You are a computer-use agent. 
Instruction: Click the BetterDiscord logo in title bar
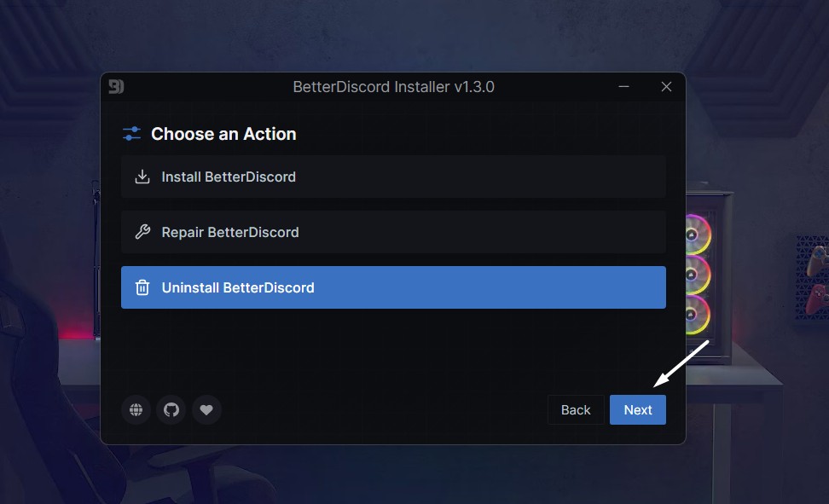pyautogui.click(x=116, y=86)
